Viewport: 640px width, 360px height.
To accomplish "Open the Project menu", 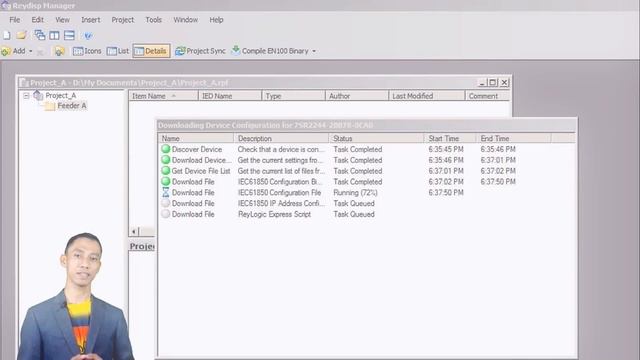I will click(123, 20).
